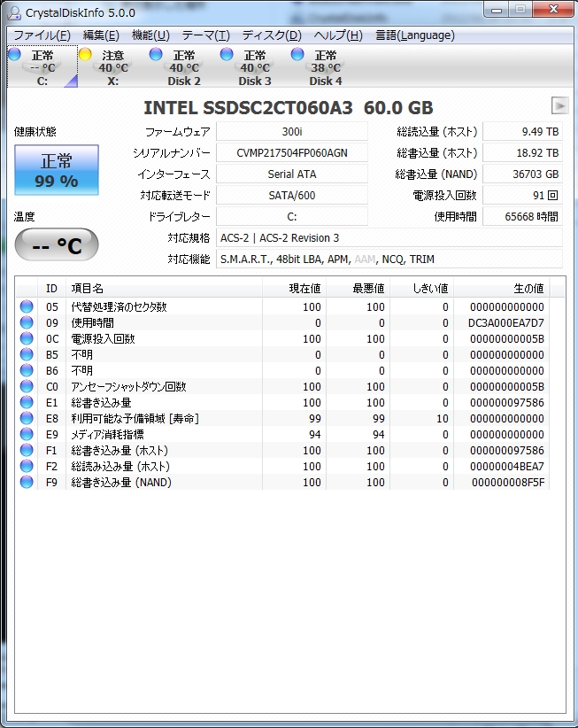Click status orb of attribute E9 row
The height and width of the screenshot is (728, 578).
[x=27, y=434]
